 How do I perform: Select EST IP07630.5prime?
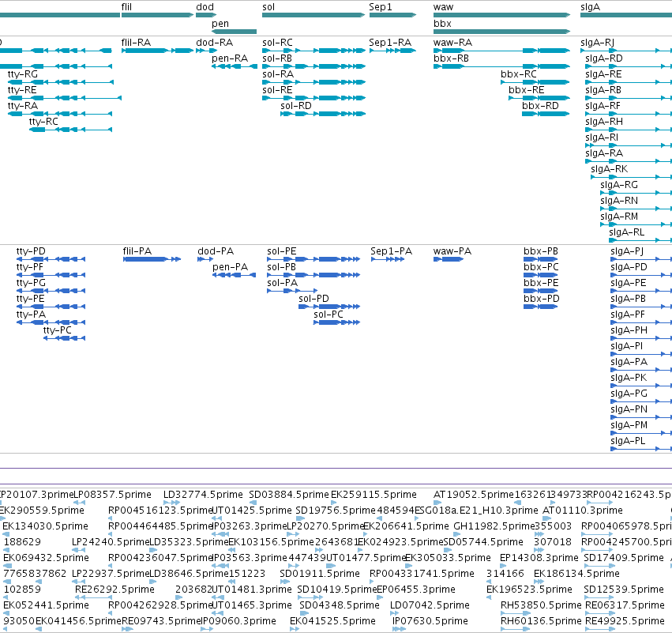point(399,629)
